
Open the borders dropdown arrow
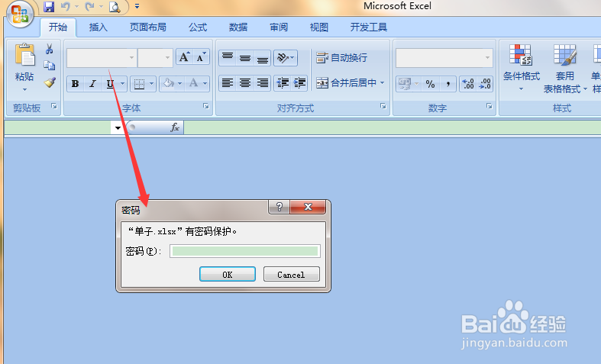point(152,83)
